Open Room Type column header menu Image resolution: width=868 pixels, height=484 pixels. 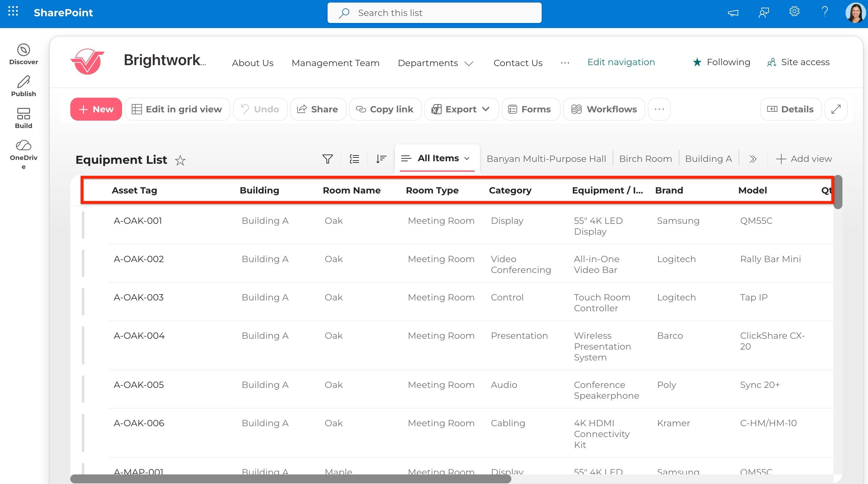click(432, 190)
